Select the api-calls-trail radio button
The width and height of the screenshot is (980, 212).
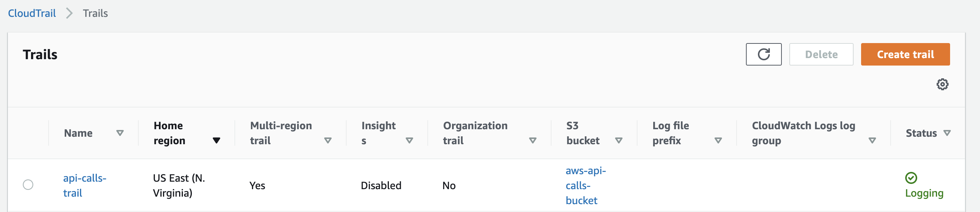(x=28, y=185)
